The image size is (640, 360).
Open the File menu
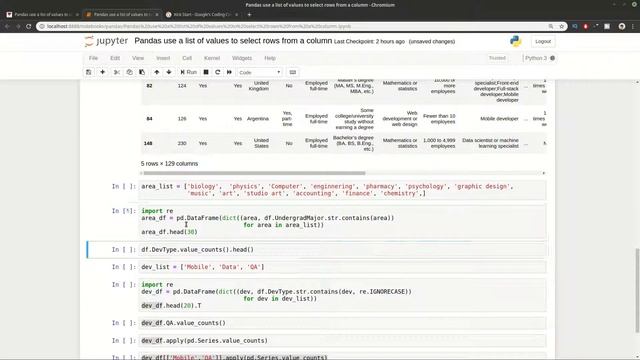(93, 58)
